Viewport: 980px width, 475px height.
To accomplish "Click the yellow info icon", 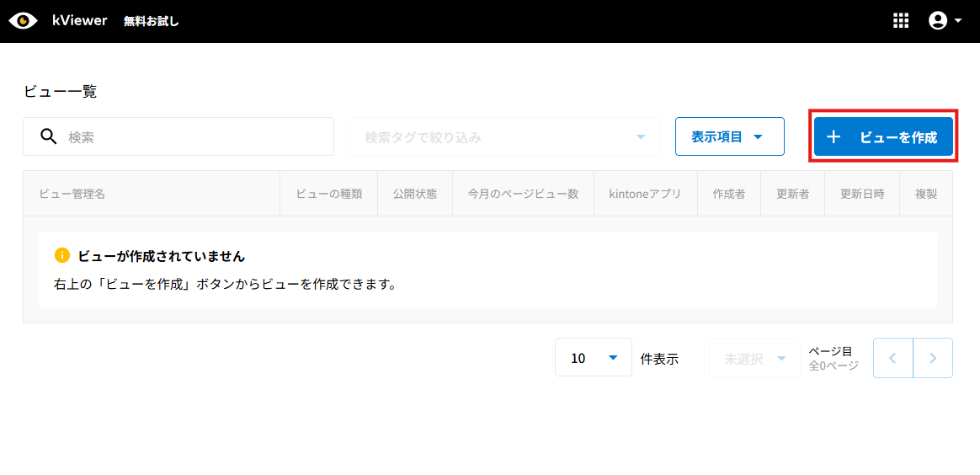I will coord(61,255).
